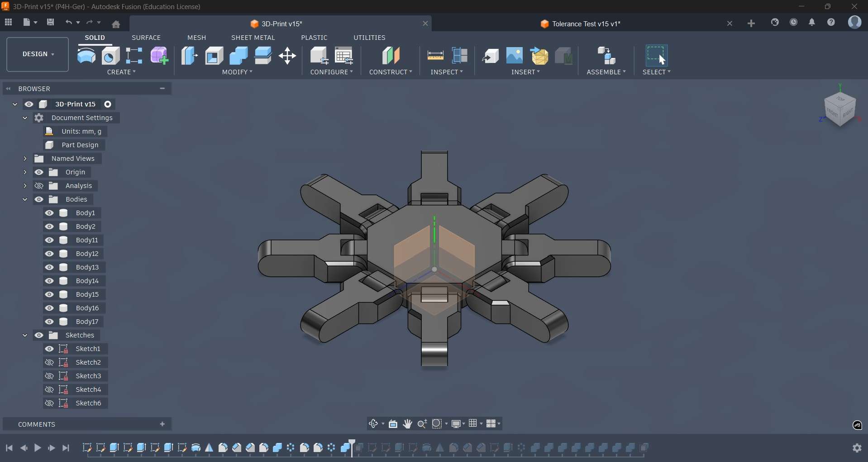This screenshot has width=868, height=462.
Task: Switch to Tolerance Test v15 v1 document tab
Action: pyautogui.click(x=581, y=24)
